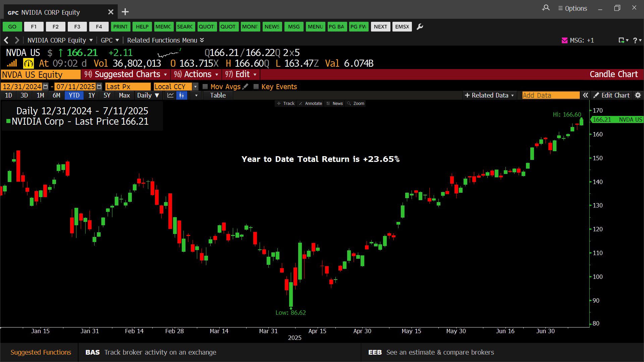Select candle chart type icon
This screenshot has width=644, height=362.
181,95
